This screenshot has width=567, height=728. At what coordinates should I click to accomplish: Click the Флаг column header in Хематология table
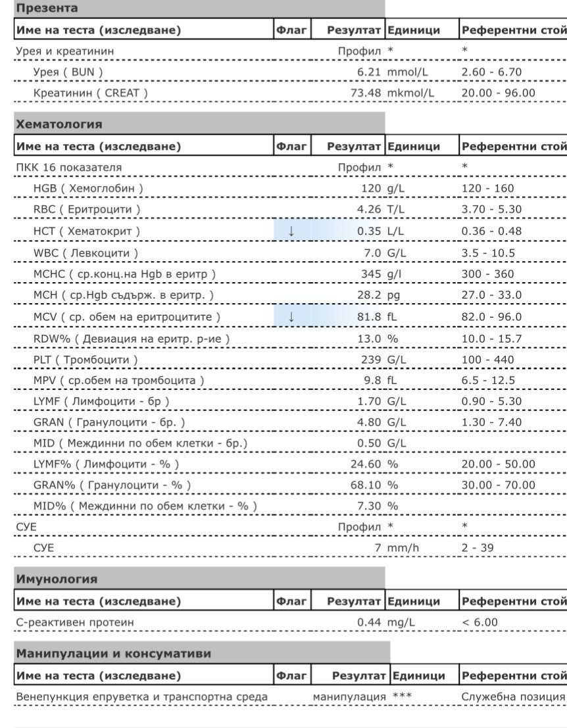(291, 146)
